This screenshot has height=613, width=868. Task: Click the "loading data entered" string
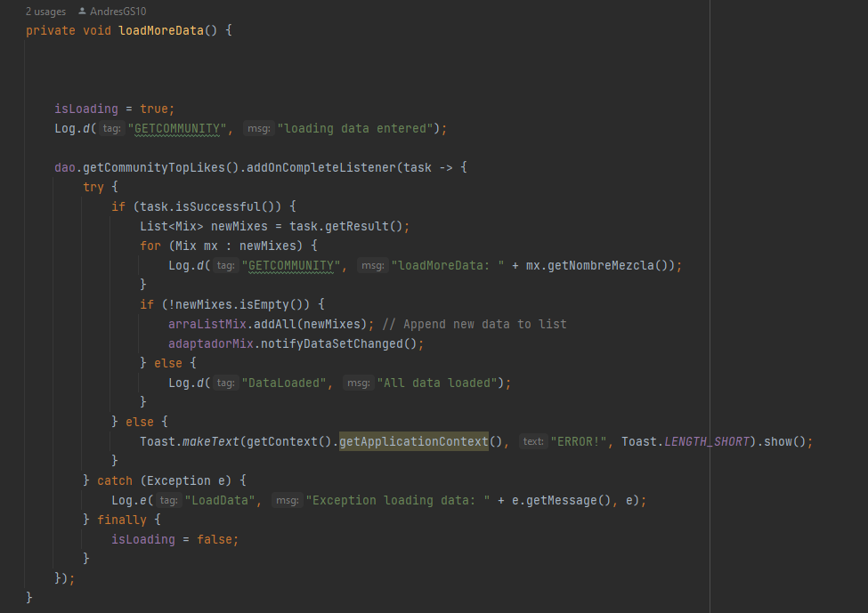tap(355, 128)
